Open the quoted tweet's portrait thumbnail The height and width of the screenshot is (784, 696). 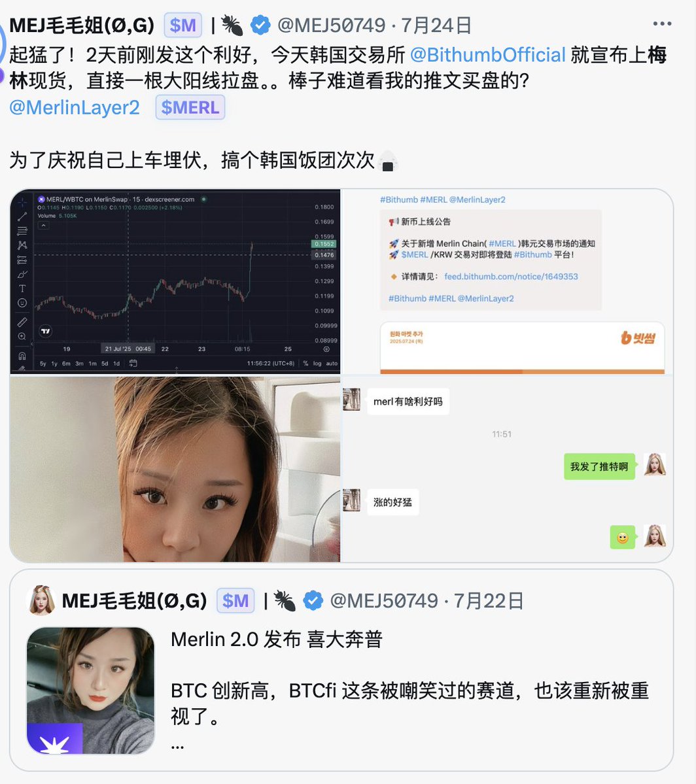pyautogui.click(x=90, y=690)
